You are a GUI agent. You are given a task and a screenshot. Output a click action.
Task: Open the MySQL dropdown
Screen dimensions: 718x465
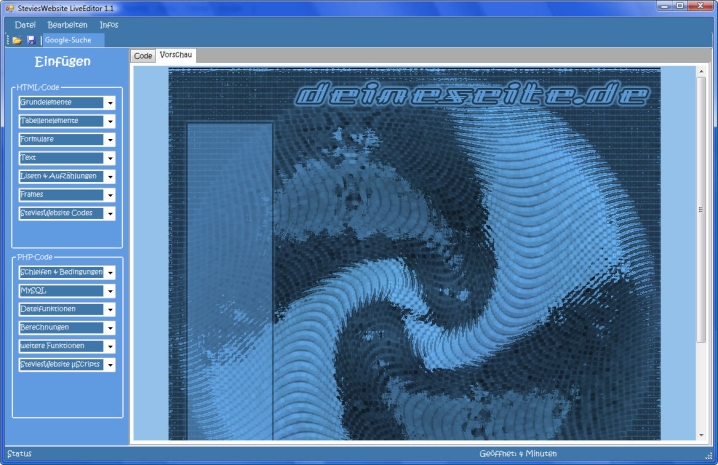click(110, 291)
